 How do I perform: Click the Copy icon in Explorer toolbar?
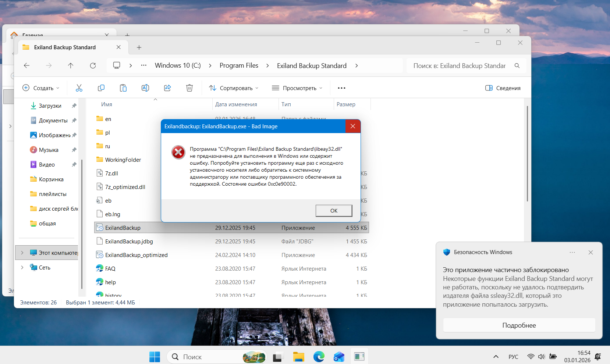click(x=101, y=88)
